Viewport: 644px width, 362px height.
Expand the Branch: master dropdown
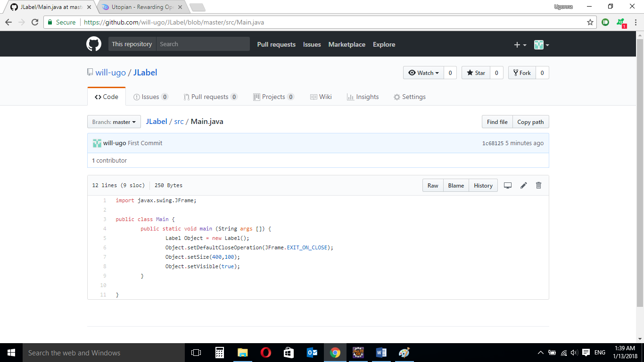[114, 122]
